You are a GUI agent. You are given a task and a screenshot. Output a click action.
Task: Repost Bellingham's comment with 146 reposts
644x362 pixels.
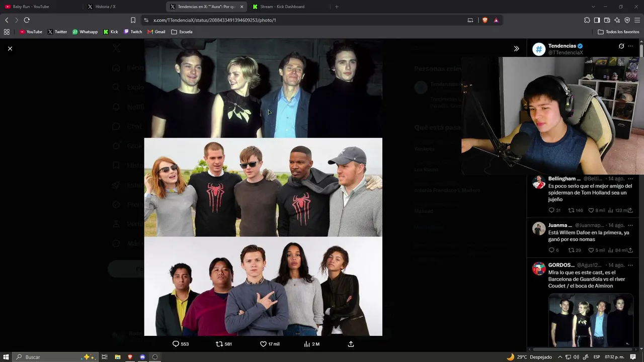point(575,210)
